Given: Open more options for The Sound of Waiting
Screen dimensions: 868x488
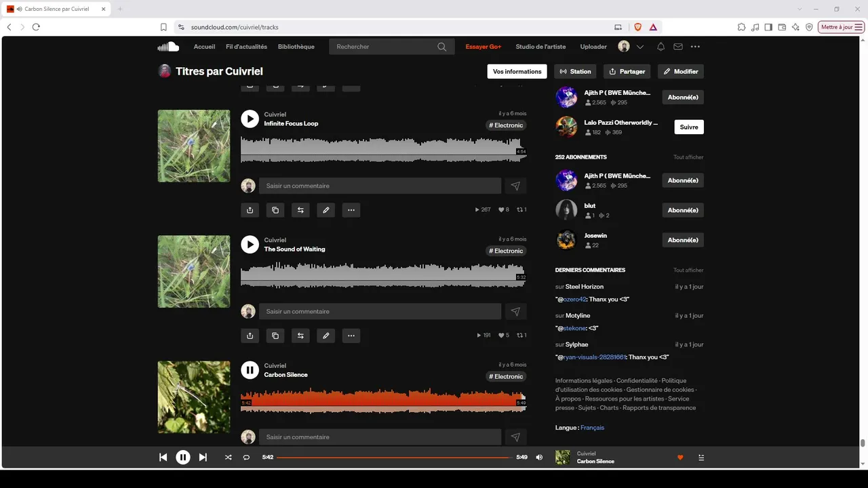Looking at the screenshot, I should [351, 335].
